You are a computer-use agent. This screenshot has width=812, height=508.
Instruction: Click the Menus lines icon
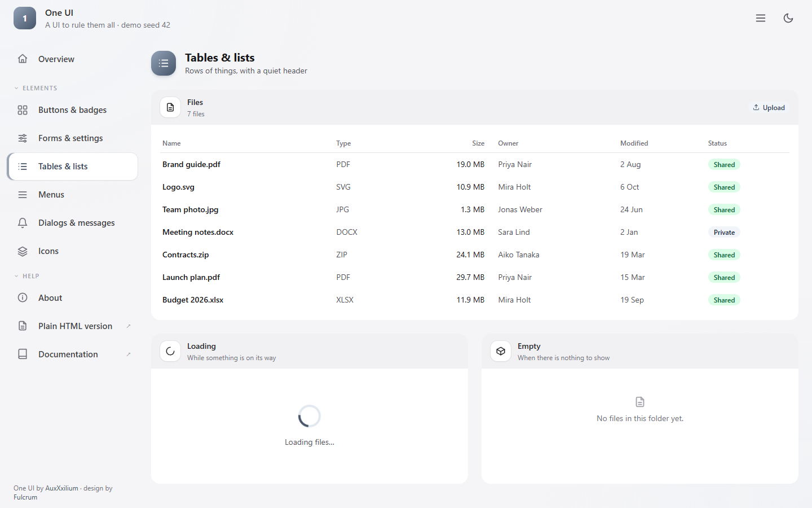coord(23,195)
